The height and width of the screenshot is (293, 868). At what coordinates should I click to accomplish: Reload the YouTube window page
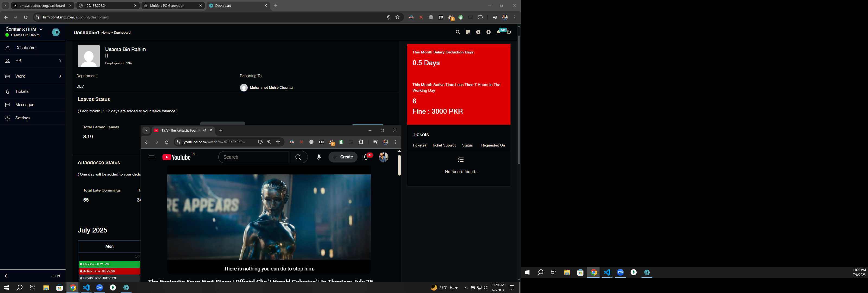[167, 142]
